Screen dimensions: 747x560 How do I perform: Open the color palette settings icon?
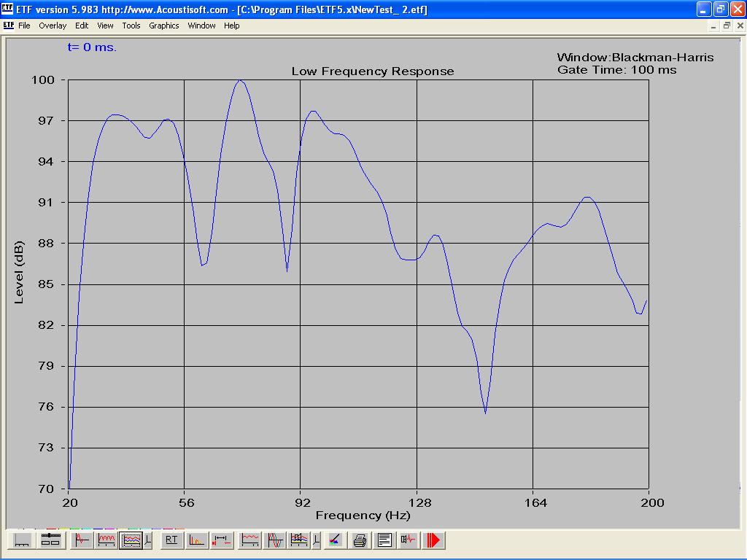334,540
